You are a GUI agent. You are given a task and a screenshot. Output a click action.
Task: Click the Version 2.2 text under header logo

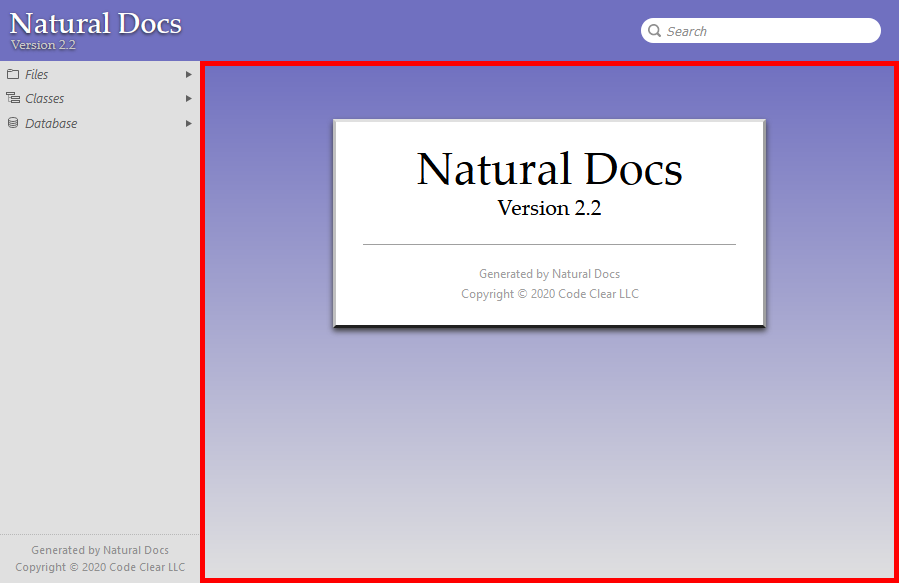pos(41,44)
